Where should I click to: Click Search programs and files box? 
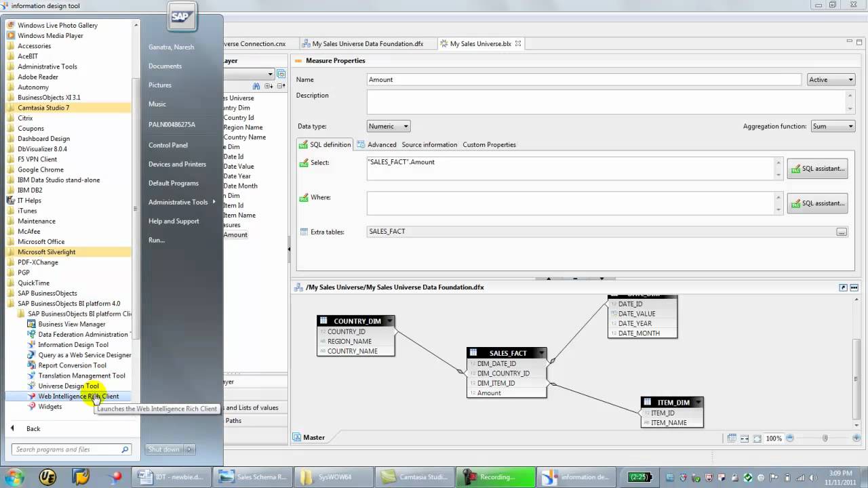click(71, 449)
